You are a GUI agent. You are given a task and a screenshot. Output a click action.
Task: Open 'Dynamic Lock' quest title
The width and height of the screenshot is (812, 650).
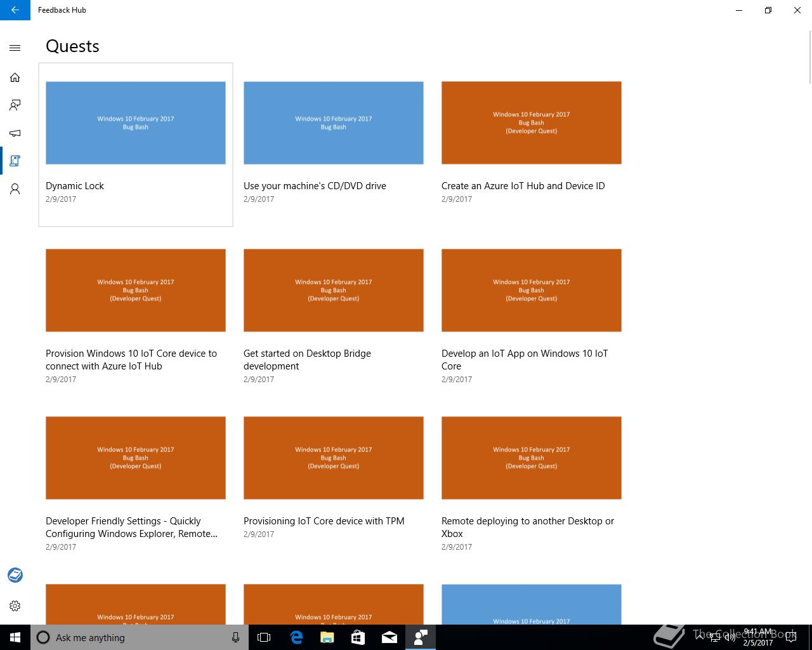[75, 186]
